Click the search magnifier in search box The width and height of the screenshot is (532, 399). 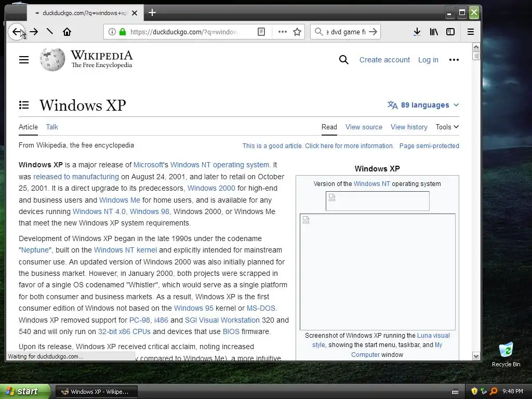click(x=318, y=32)
